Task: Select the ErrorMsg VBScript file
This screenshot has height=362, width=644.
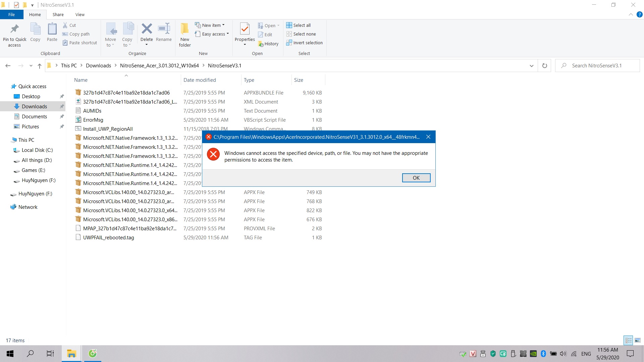Action: point(93,120)
